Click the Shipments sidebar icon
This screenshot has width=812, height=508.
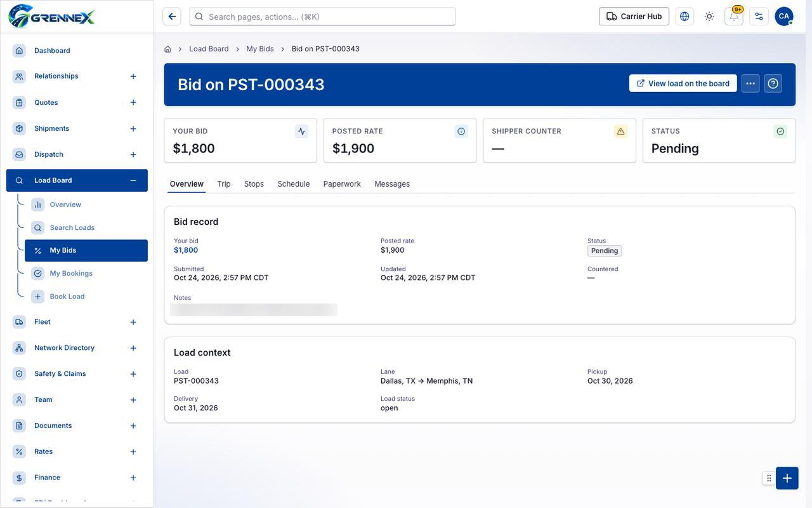click(19, 128)
